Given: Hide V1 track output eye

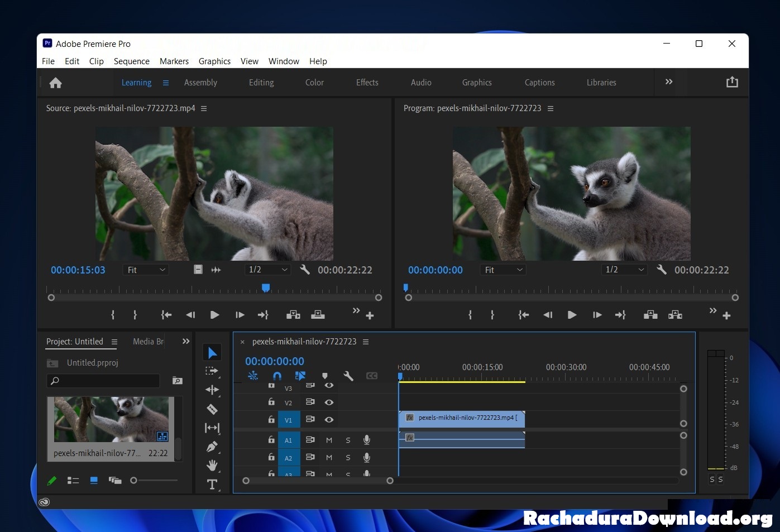Looking at the screenshot, I should point(329,419).
